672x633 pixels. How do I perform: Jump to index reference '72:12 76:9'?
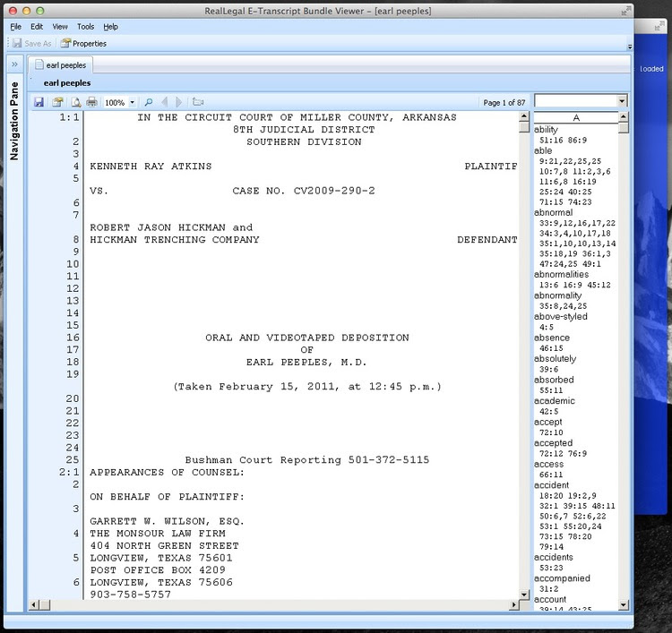point(564,454)
